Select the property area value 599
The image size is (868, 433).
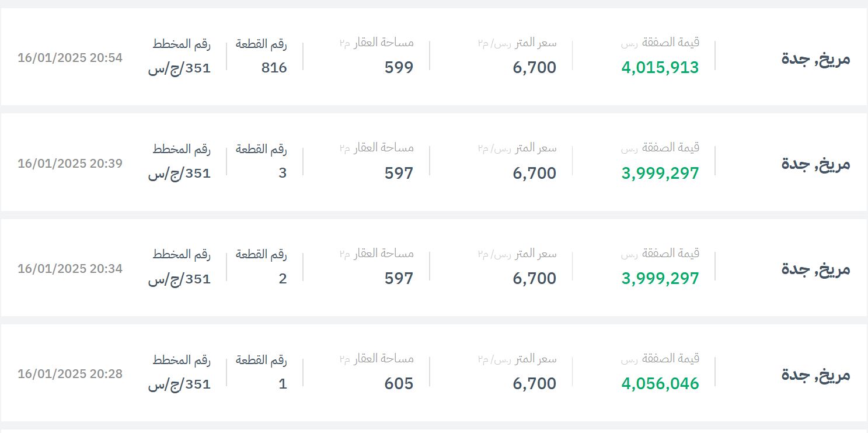(399, 68)
